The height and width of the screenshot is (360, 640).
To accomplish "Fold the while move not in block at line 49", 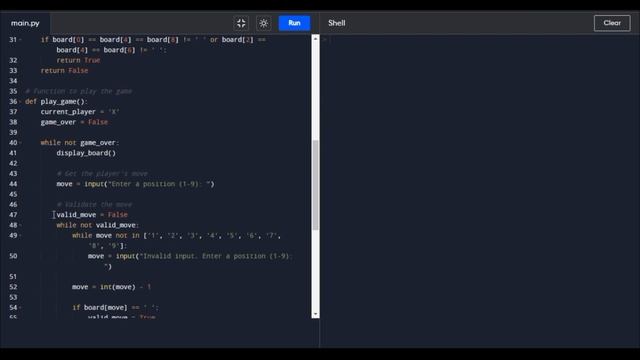I will tap(20, 236).
